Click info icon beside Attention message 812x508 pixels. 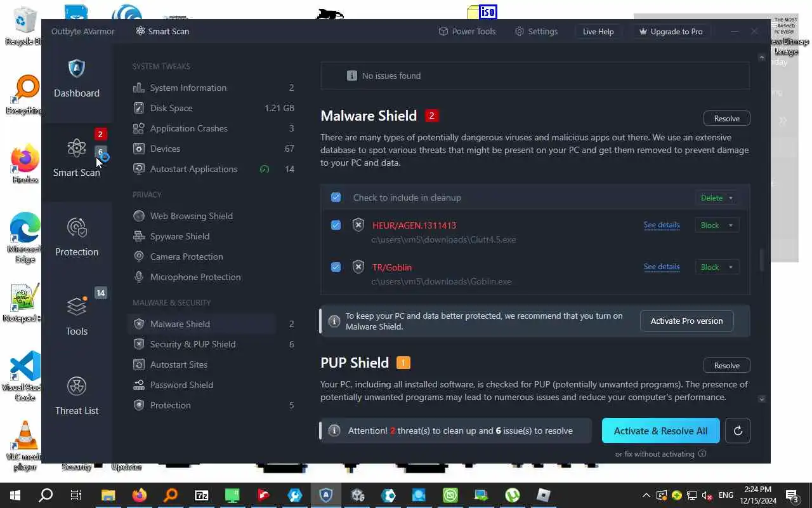(x=334, y=431)
